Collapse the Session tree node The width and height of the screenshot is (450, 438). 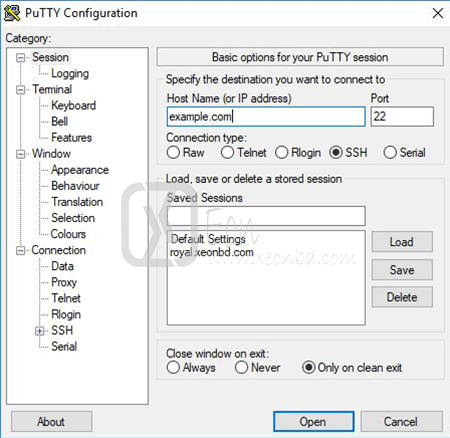(20, 58)
